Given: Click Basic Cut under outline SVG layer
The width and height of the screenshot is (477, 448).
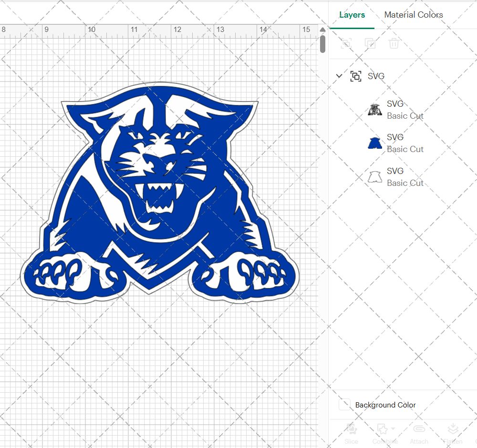Looking at the screenshot, I should 405,183.
